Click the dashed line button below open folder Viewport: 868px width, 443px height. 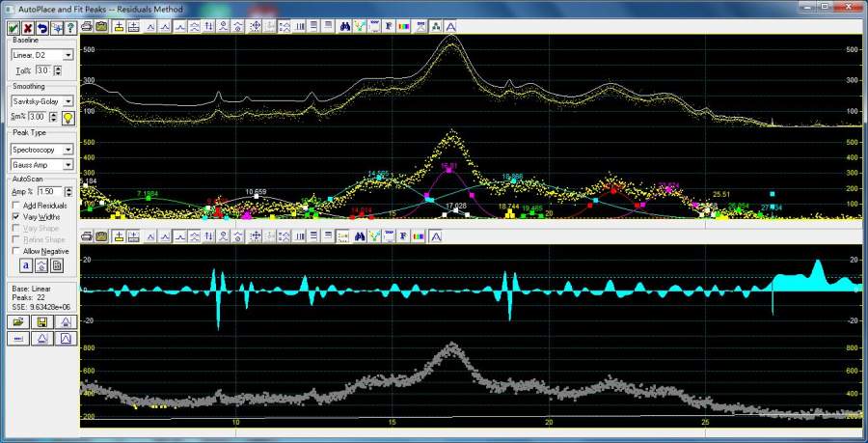(x=17, y=339)
